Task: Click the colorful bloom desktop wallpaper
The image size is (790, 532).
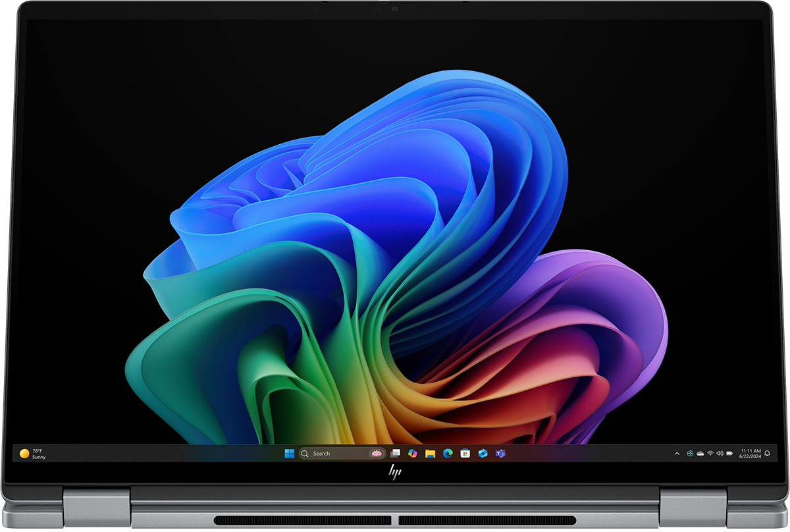Action: pos(395,263)
